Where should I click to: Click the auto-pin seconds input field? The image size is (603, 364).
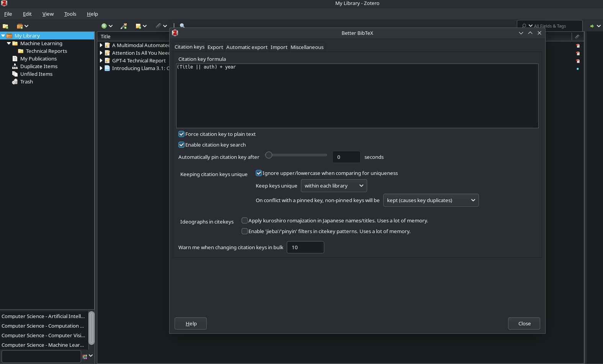[x=346, y=157]
